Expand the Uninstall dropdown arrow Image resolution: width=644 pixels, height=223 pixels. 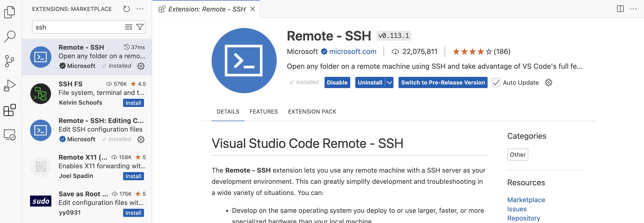pyautogui.click(x=389, y=82)
